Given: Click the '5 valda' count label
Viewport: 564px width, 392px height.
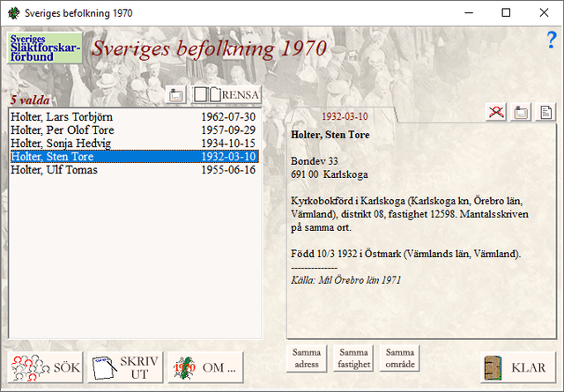Looking at the screenshot, I should tap(30, 100).
